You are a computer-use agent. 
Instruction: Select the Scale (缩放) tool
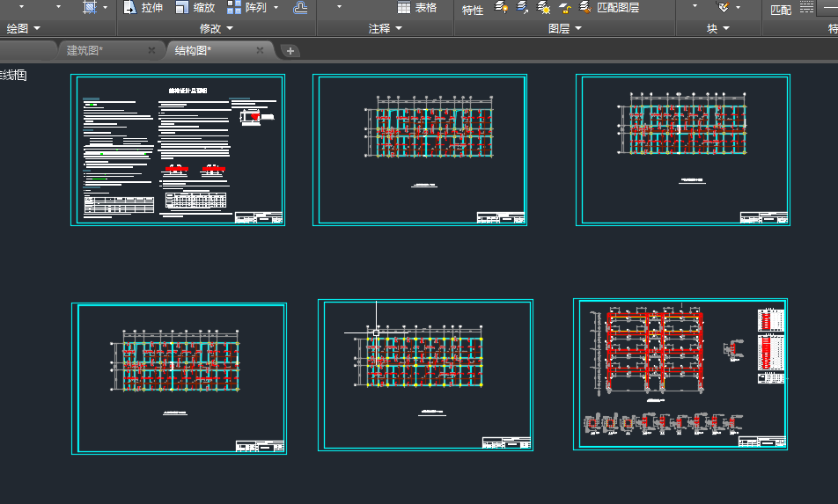point(195,8)
